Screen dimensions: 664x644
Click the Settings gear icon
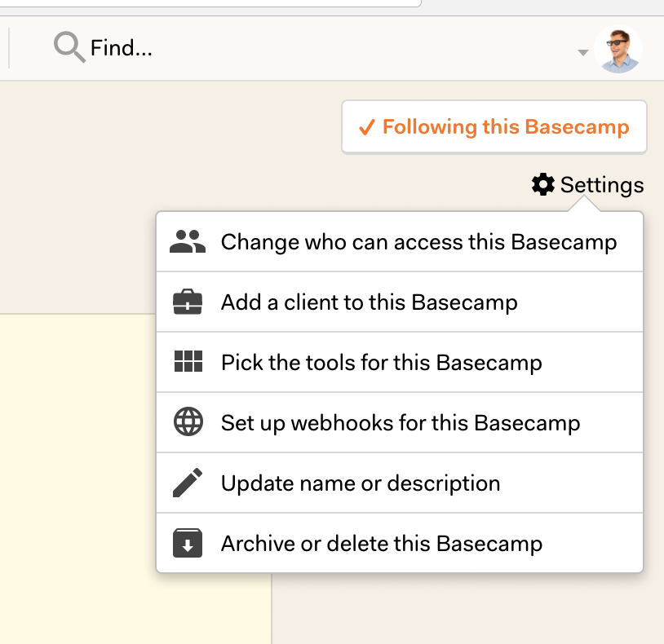[x=543, y=184]
